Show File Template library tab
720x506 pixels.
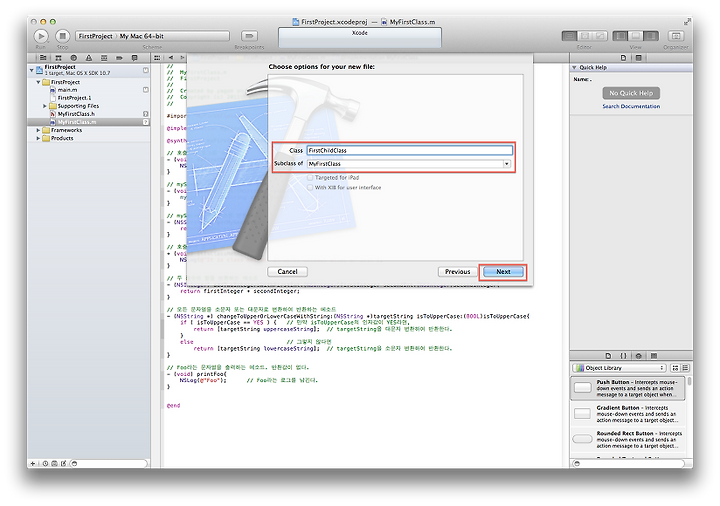[x=608, y=356]
